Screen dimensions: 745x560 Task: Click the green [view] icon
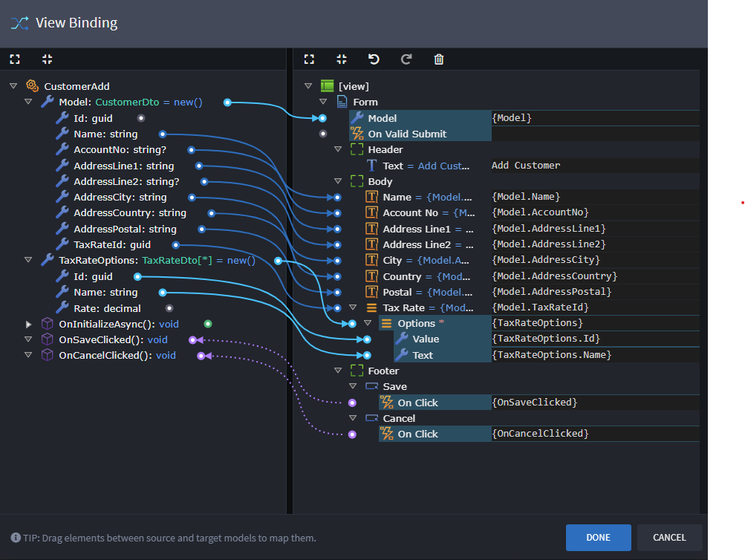coord(328,86)
